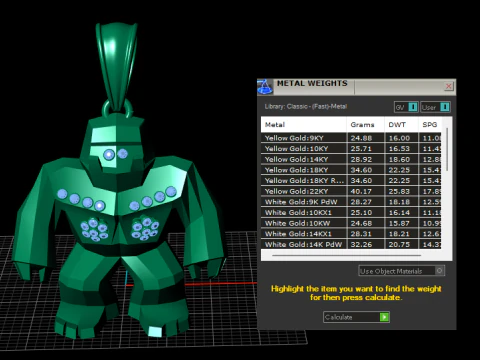The height and width of the screenshot is (360, 480).
Task: Select the White Gold:14KX1 row
Action: coord(351,234)
